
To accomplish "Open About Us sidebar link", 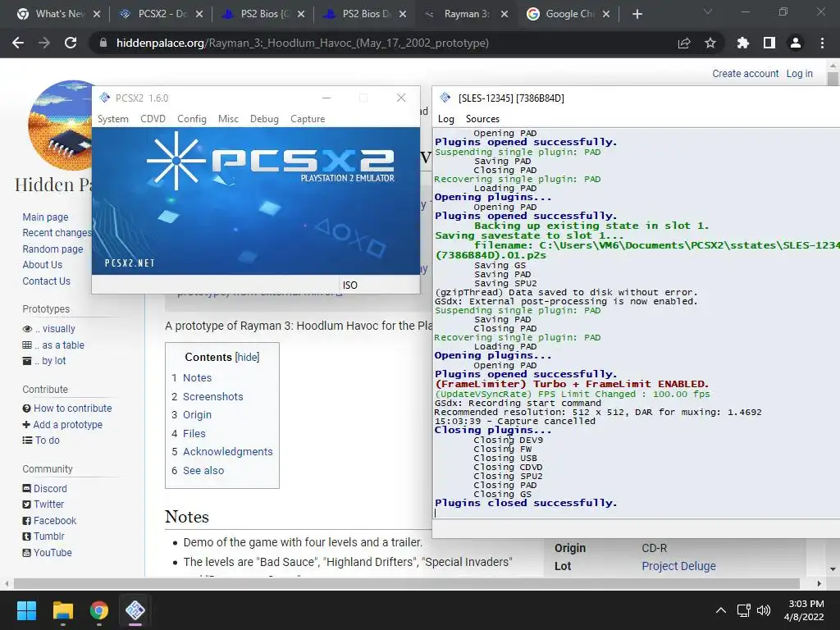I will point(43,265).
